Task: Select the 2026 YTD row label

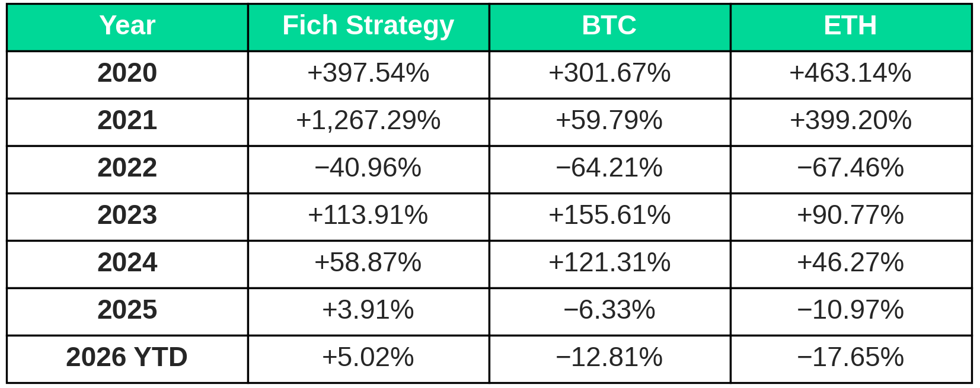Action: coord(127,359)
